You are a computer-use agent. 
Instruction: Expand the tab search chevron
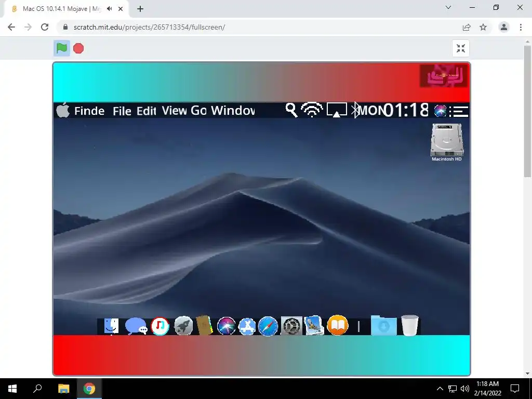448,7
